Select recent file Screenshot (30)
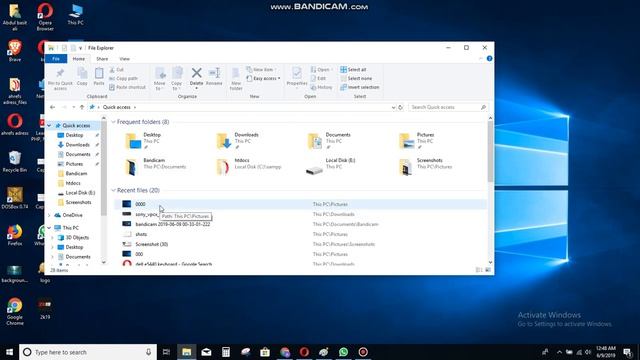Image resolution: width=640 pixels, height=360 pixels. tap(151, 244)
